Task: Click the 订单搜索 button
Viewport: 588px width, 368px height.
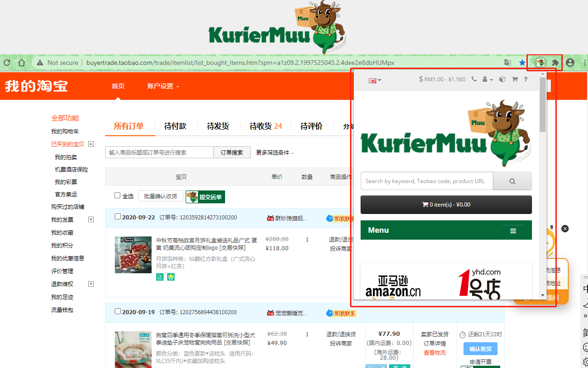Action: pos(232,152)
